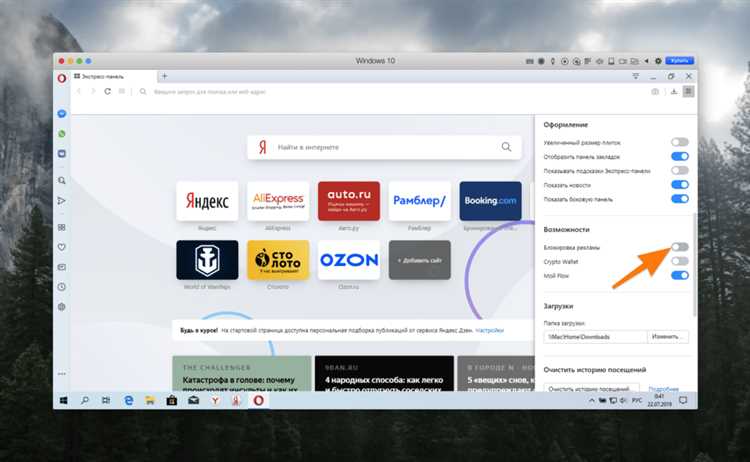The width and height of the screenshot is (750, 462).
Task: Disable the My Flow switch
Action: pyautogui.click(x=680, y=275)
